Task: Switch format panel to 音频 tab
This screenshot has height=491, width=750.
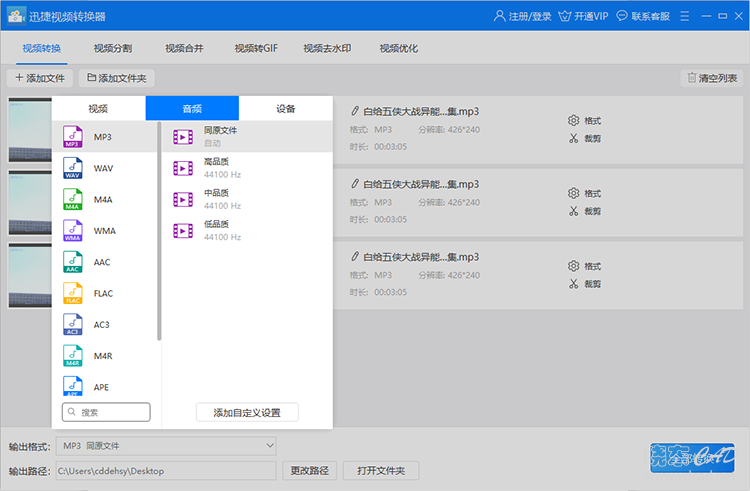Action: (x=192, y=109)
